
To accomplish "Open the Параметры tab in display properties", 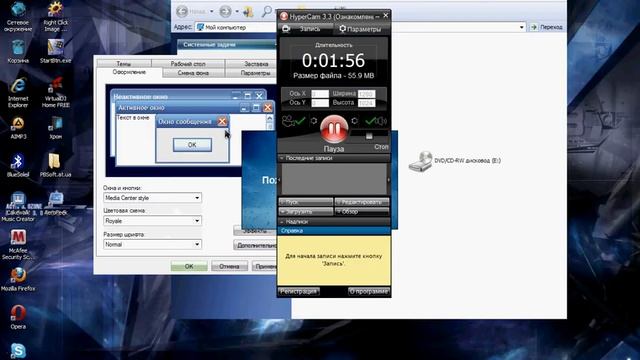I will coord(251,73).
